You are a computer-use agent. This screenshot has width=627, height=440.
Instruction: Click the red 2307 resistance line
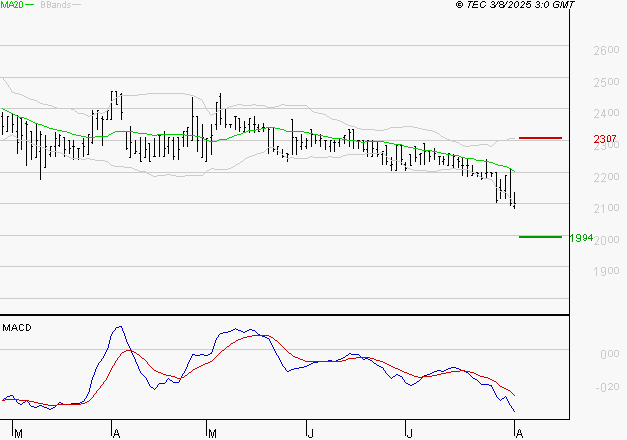tap(540, 138)
